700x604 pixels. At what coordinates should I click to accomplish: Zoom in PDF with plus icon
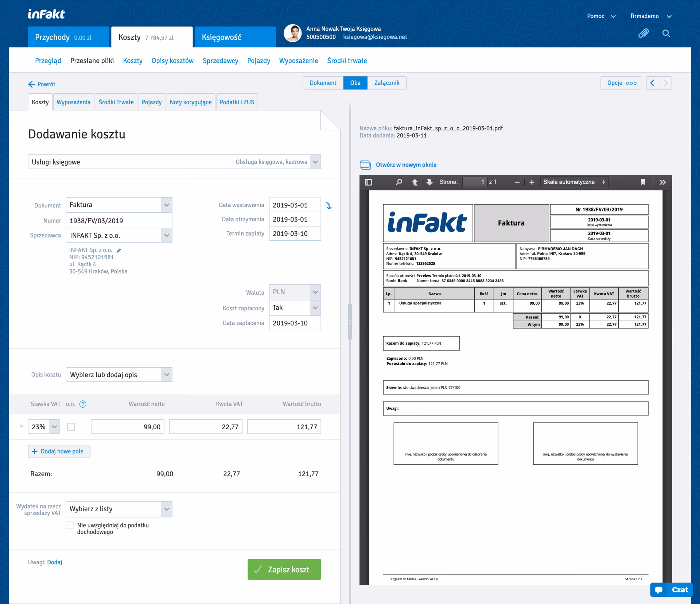click(532, 182)
